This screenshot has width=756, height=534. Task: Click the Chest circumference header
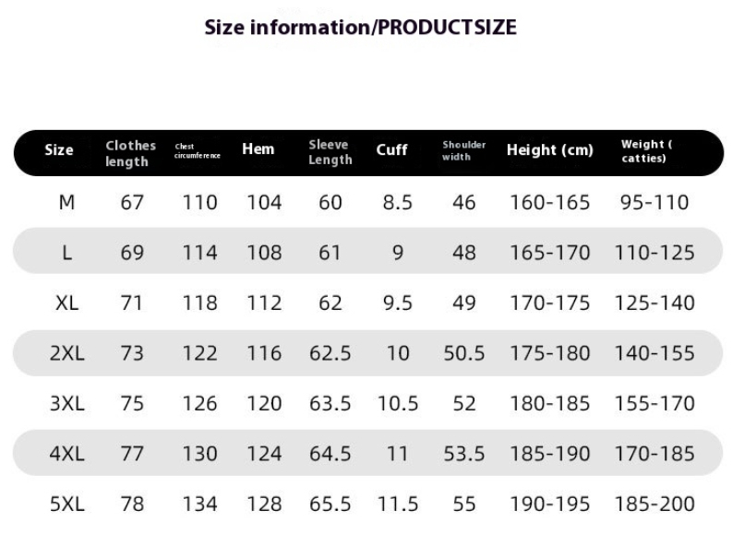point(198,151)
